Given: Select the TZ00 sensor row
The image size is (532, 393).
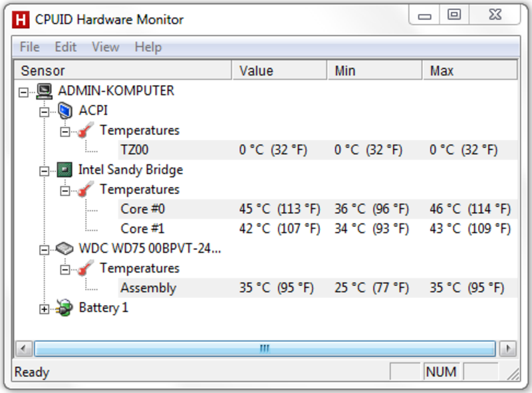Looking at the screenshot, I should tap(318, 150).
